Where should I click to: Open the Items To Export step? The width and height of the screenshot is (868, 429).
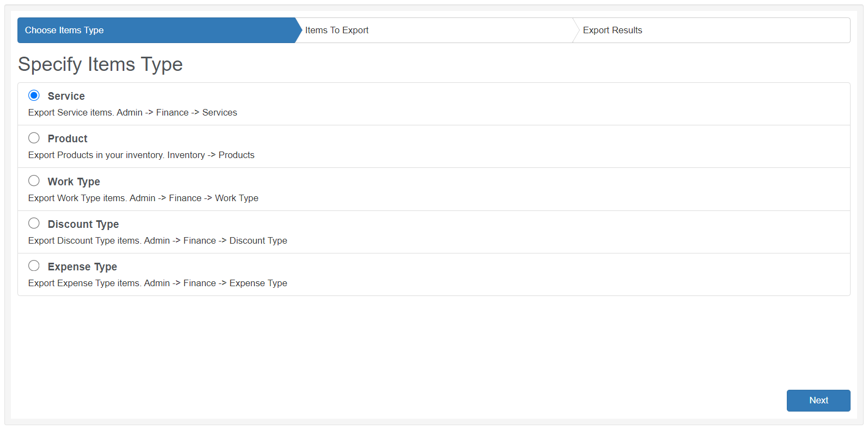337,31
